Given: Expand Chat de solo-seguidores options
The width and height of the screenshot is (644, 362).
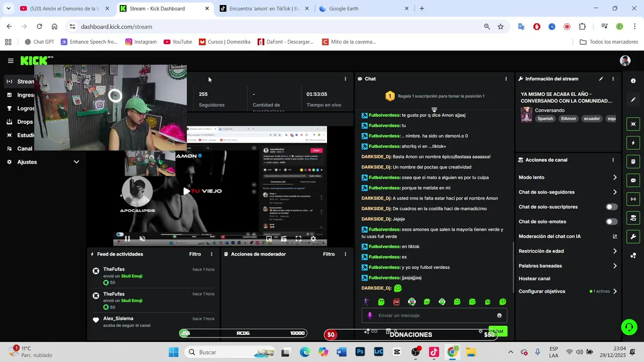Looking at the screenshot, I should click(615, 192).
